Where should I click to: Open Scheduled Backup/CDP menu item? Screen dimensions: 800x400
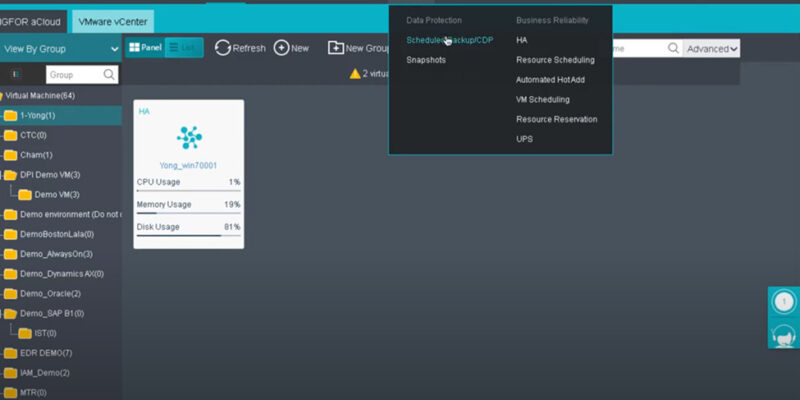click(x=449, y=40)
